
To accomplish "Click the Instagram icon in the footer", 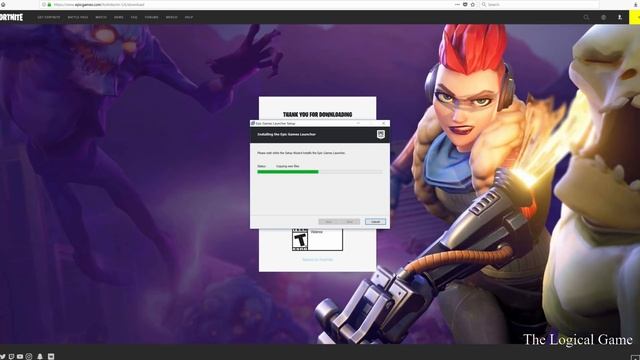I will 29,356.
